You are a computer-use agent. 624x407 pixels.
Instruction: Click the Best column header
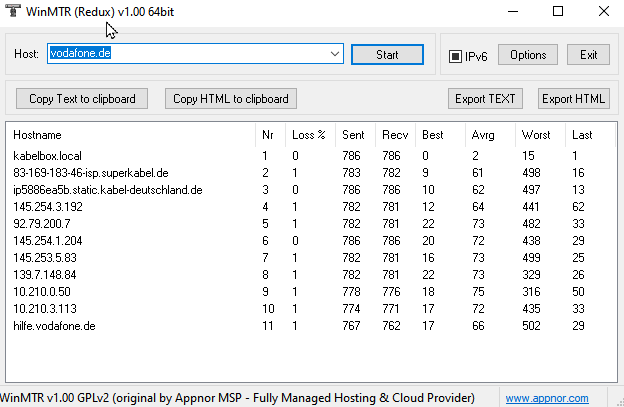tap(440, 135)
